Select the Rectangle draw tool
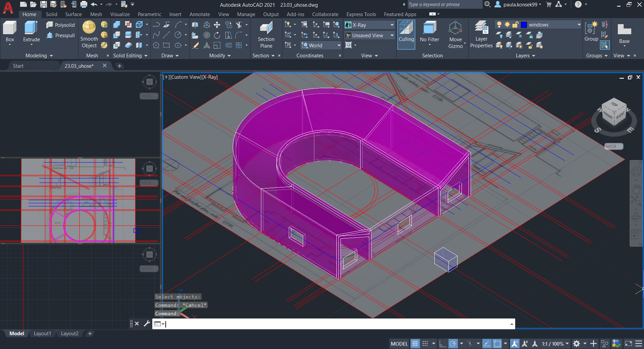This screenshot has height=349, width=644. click(166, 45)
